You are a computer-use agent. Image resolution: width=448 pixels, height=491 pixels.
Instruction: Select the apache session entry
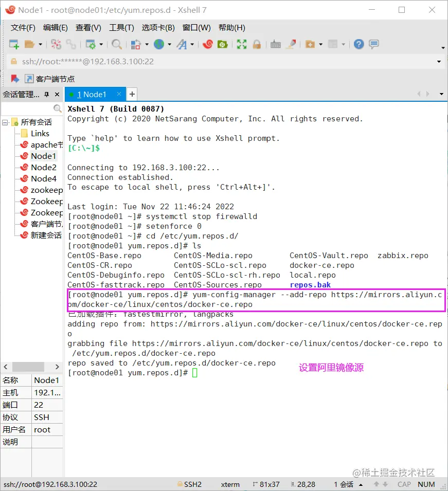point(41,145)
